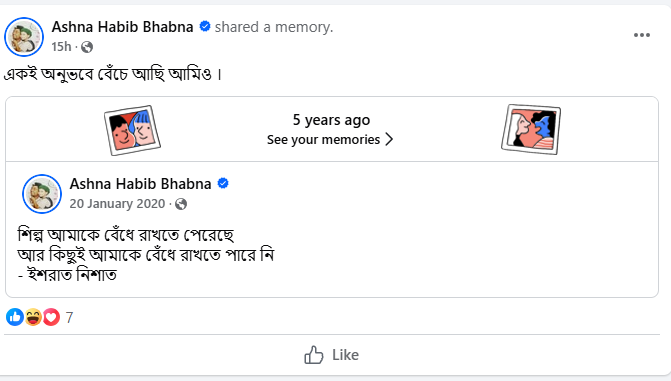Open Ashna Habib Bhabna profile name at top
This screenshot has width=671, height=381.
122,27
